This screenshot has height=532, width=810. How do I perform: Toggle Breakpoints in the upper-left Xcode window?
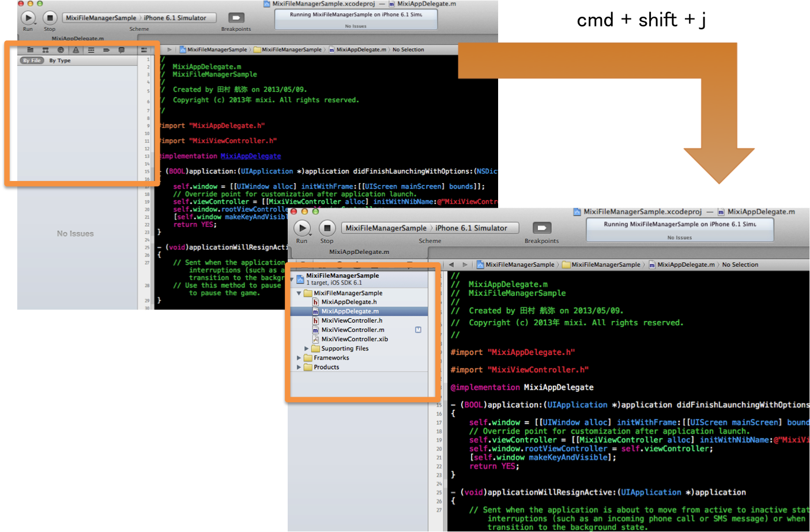point(236,18)
